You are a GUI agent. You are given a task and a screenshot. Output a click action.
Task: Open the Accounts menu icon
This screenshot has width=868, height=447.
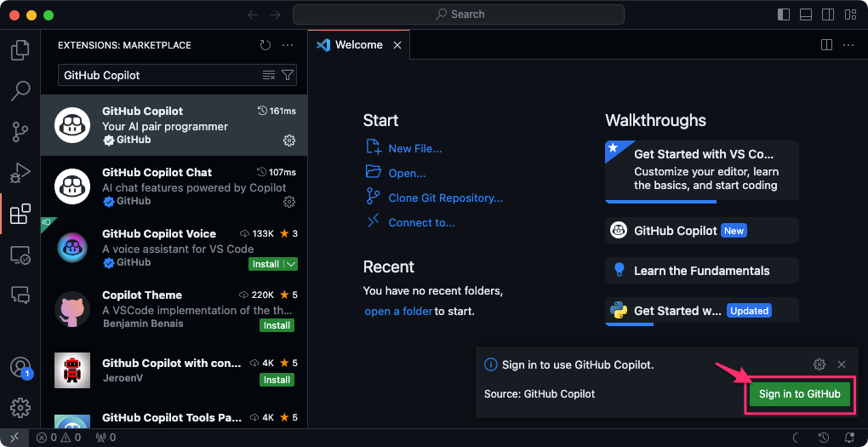point(20,367)
